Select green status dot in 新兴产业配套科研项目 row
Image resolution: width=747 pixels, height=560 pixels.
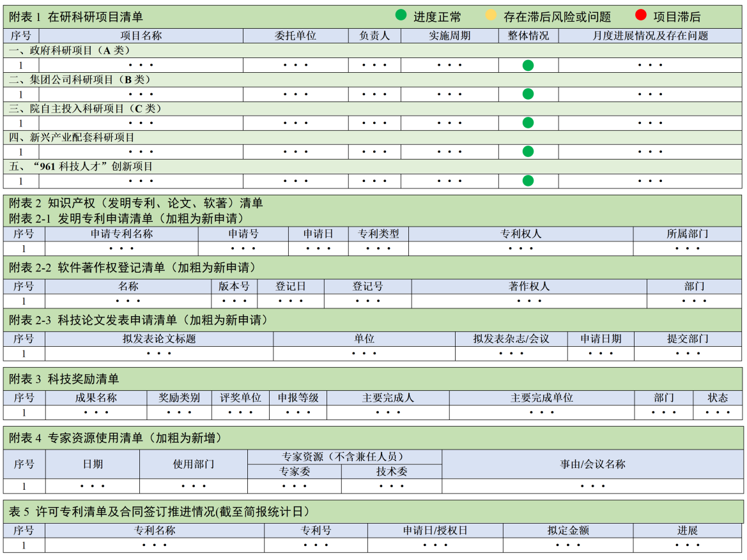tap(528, 151)
